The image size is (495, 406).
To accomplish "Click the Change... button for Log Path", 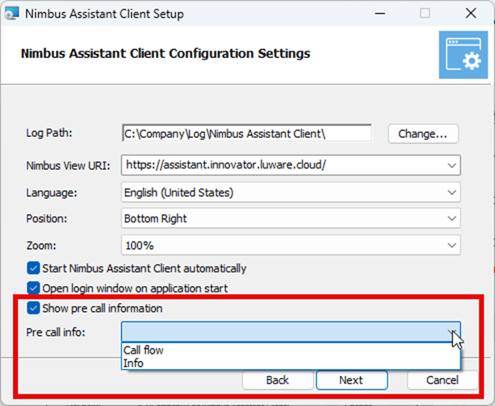I will click(423, 134).
